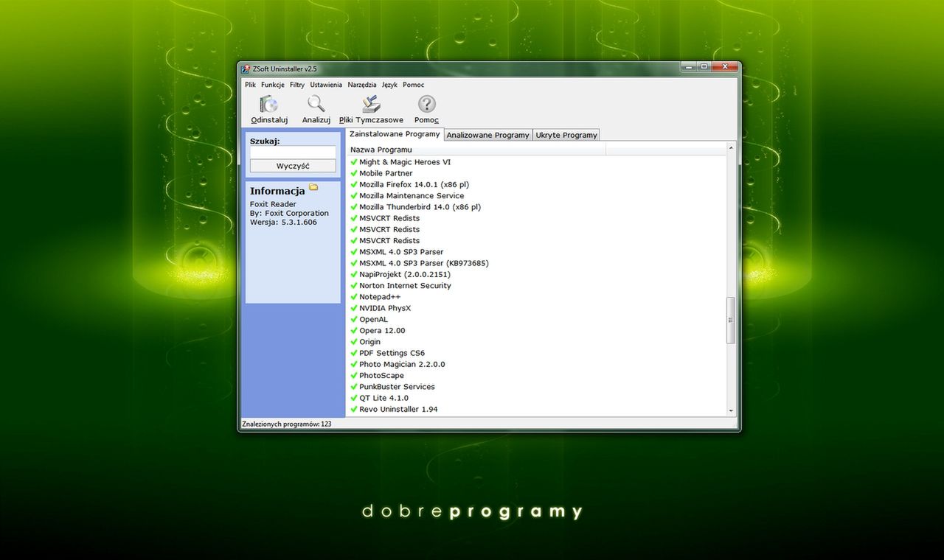This screenshot has width=944, height=560.
Task: Switch to the Analizowane Programy tab
Action: pos(487,135)
